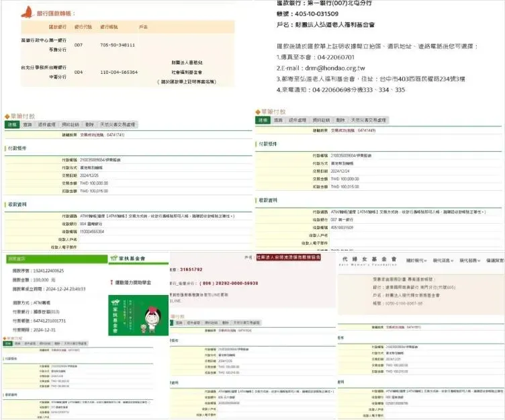Open the 刪除 tab in the 004 臺灣銀行 payment panel
The height and width of the screenshot is (420, 505).
coord(89,124)
